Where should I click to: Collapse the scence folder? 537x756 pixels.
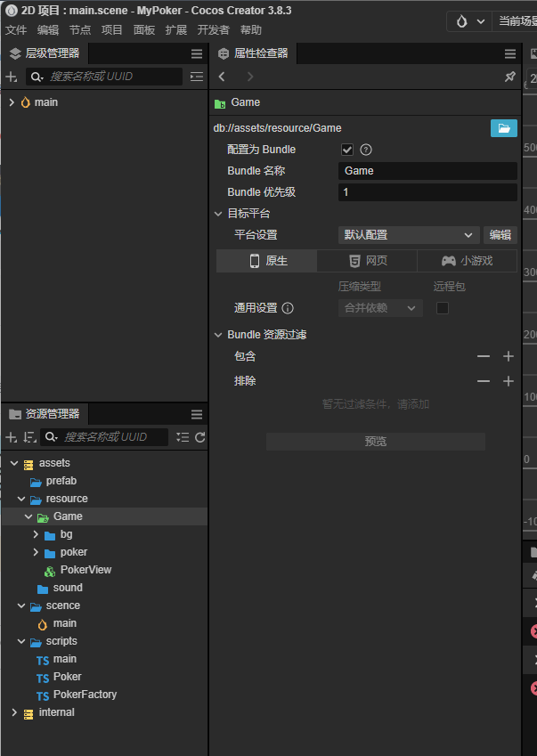(x=21, y=606)
